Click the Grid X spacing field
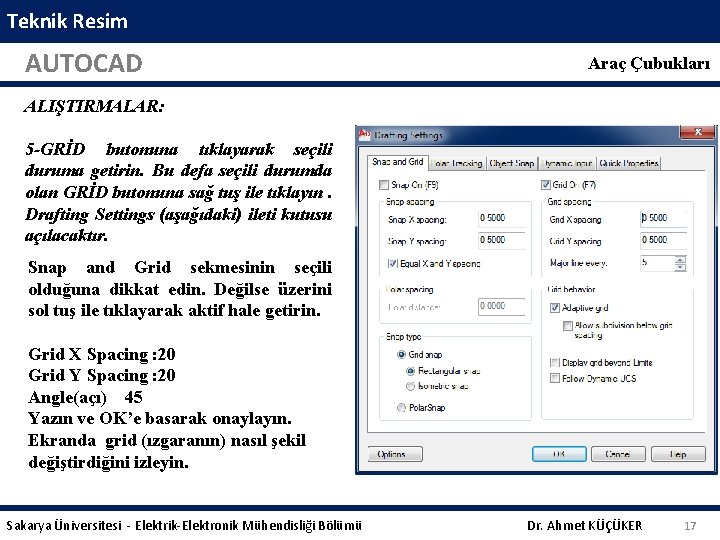 pos(664,218)
